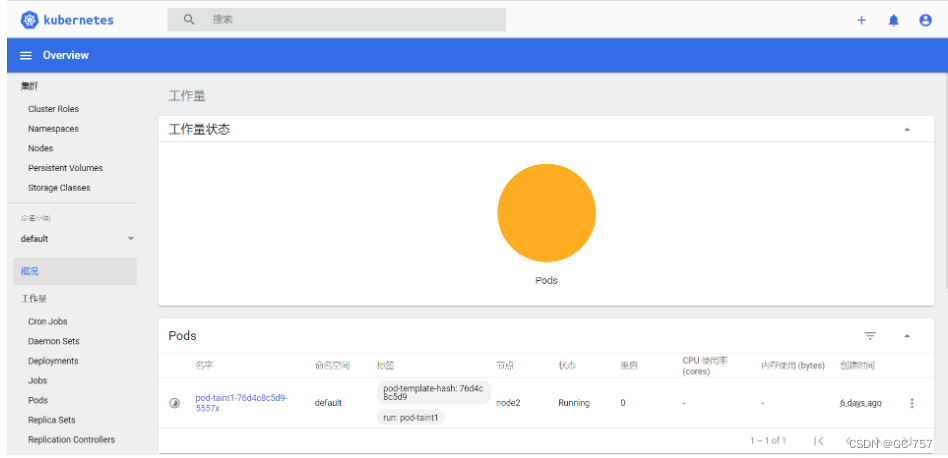Image resolution: width=948 pixels, height=458 pixels.
Task: Open the notifications bell icon
Action: click(x=894, y=20)
